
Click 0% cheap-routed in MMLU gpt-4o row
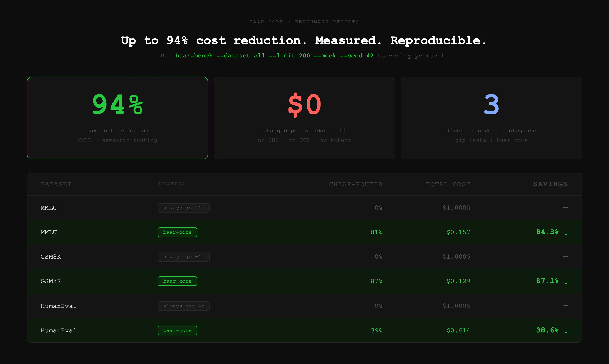tap(378, 208)
